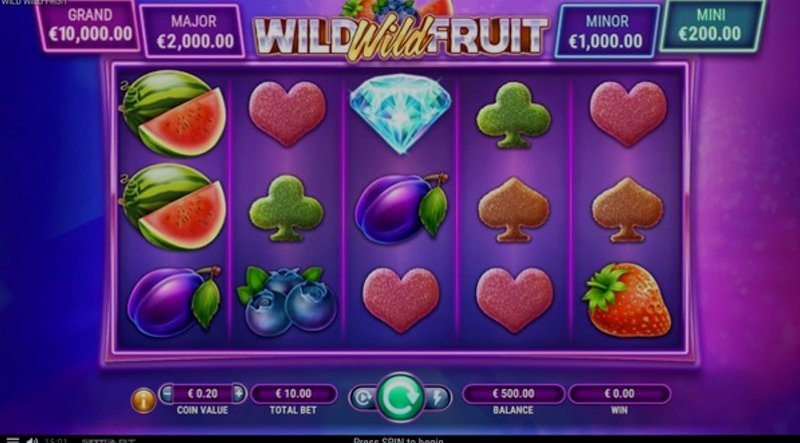This screenshot has height=443, width=800.
Task: Click the top watermelon symbol
Action: tap(173, 113)
